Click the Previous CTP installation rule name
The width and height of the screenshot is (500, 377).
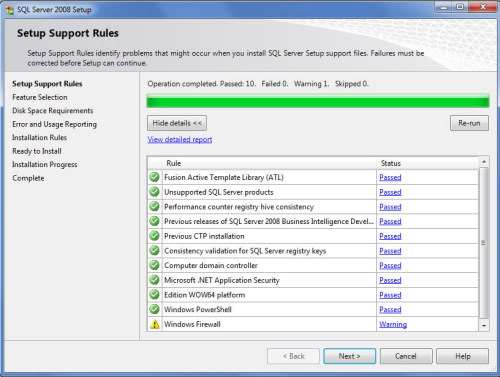(204, 236)
